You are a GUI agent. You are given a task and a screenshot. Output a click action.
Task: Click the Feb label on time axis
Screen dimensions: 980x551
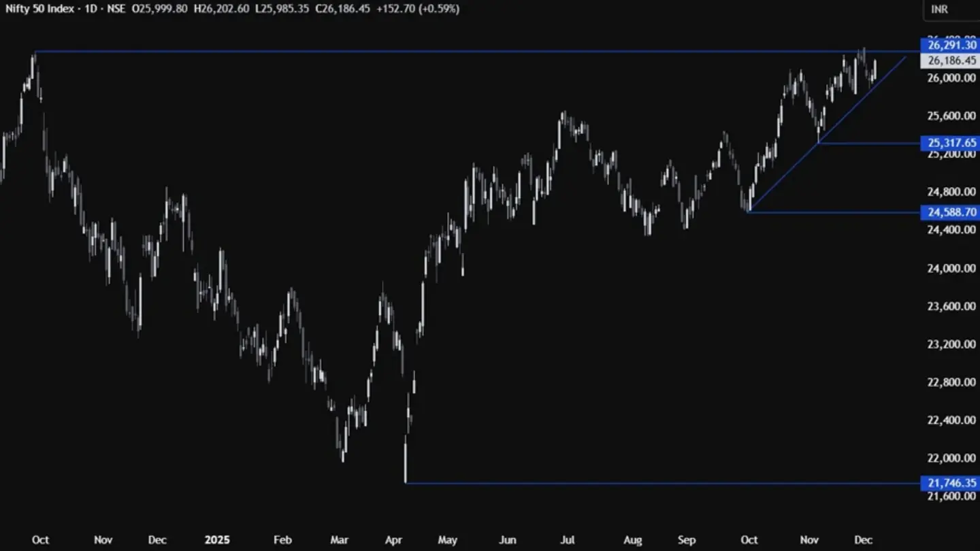coord(282,540)
